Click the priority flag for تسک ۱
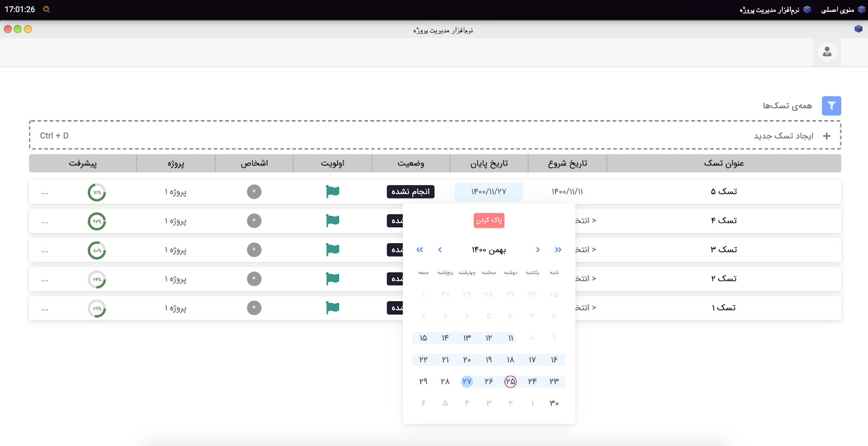868x446 pixels. [333, 308]
